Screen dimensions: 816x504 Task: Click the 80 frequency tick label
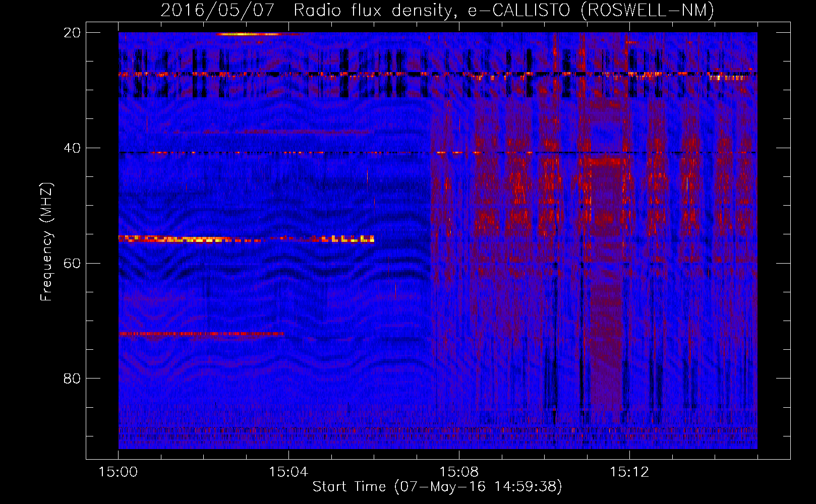click(72, 379)
